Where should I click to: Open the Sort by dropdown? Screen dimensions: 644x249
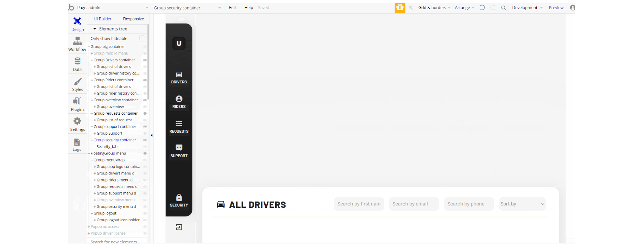(522, 204)
